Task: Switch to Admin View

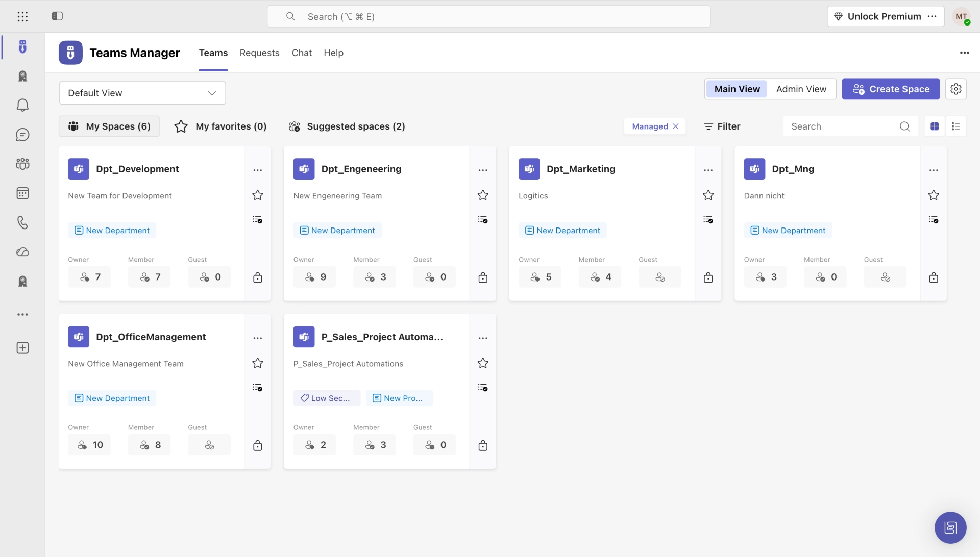Action: point(801,89)
